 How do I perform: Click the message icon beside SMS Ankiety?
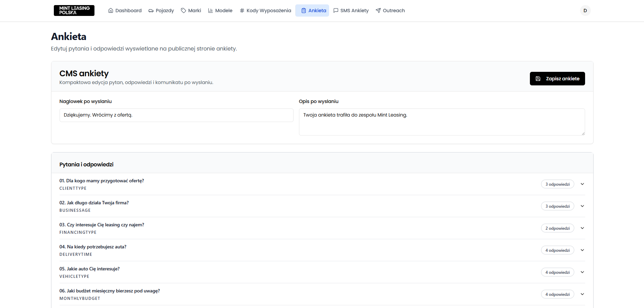click(336, 11)
